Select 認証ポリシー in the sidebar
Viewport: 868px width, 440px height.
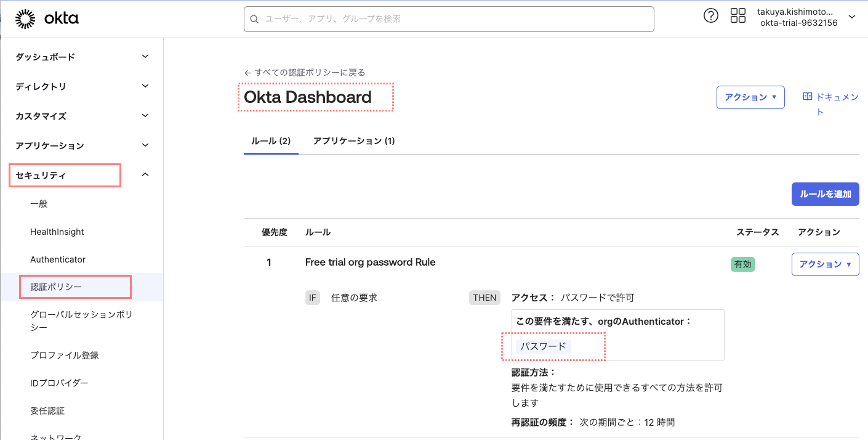[55, 287]
